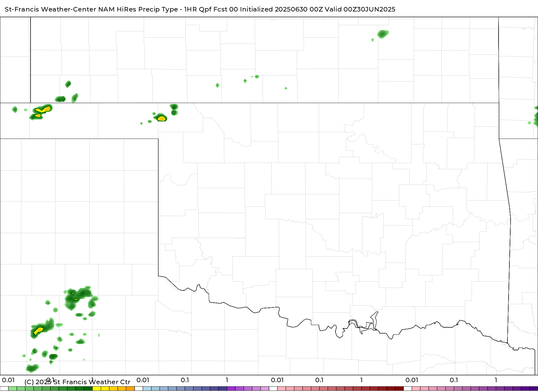Click 'St-Francis Weather-Center' in the title
Viewport: 538px width, 392px height.
tap(50, 9)
